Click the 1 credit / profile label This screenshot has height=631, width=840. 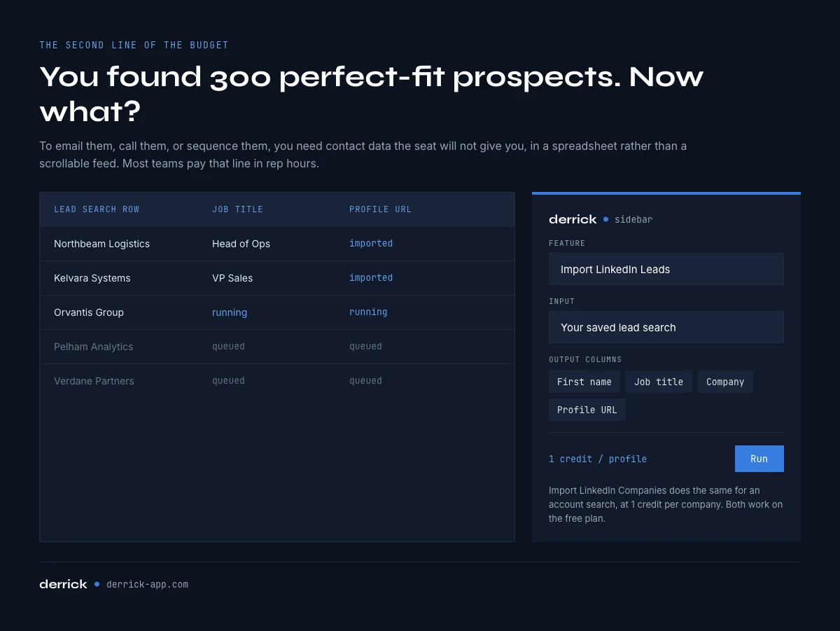point(598,459)
